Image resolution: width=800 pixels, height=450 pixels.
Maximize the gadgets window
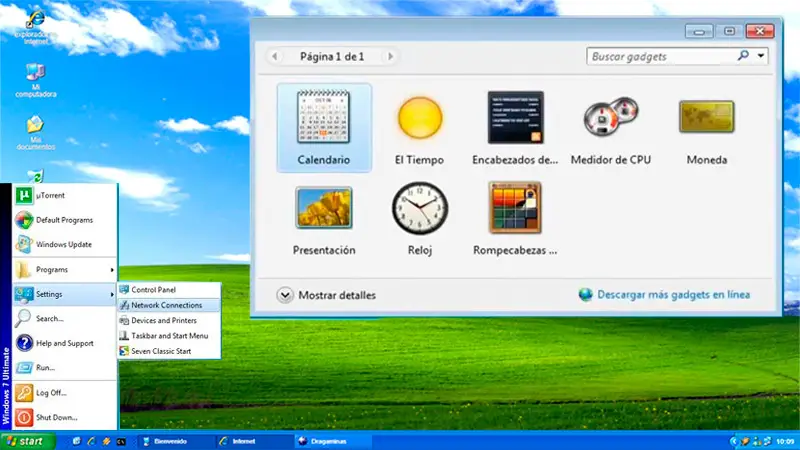(x=730, y=31)
